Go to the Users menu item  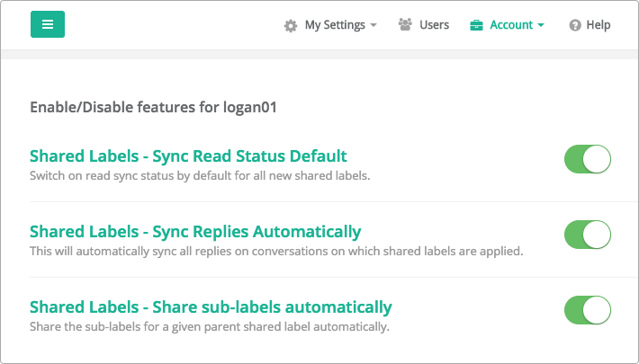coord(435,25)
